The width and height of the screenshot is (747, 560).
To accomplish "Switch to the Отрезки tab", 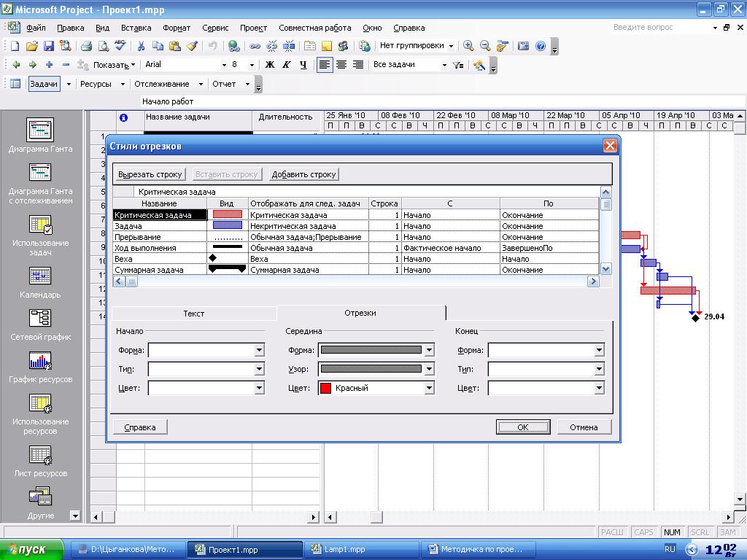I will click(x=360, y=313).
